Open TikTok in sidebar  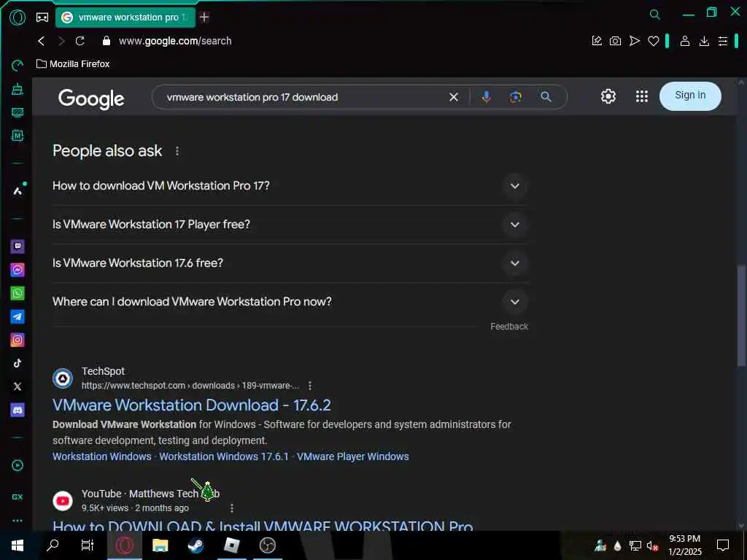click(18, 363)
